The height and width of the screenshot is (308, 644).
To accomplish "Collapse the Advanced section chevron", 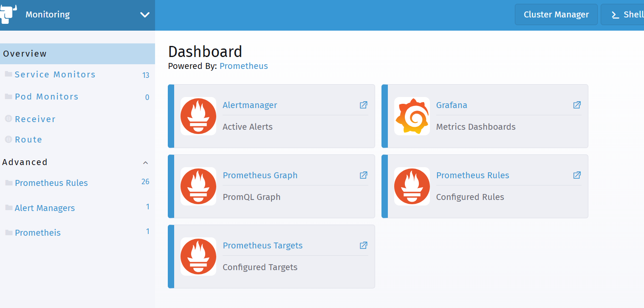I will coord(146,163).
